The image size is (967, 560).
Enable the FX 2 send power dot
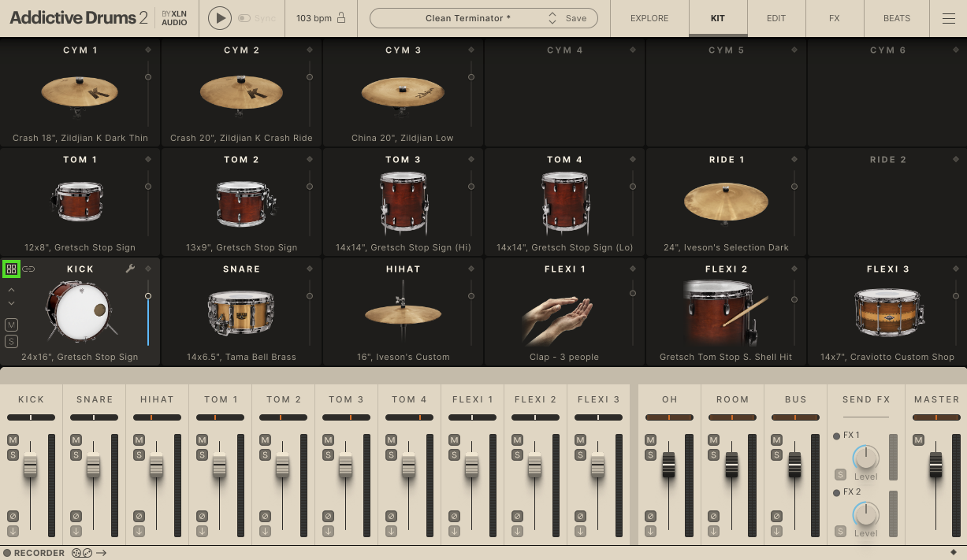click(837, 492)
